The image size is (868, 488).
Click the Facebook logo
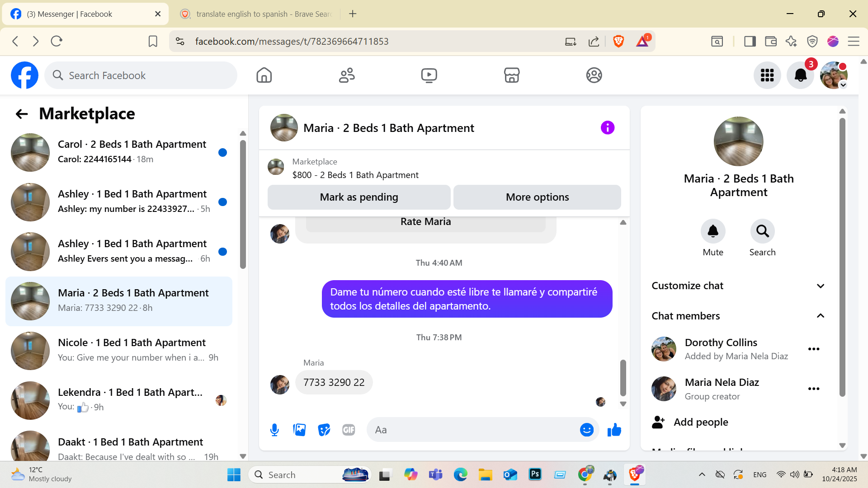click(x=25, y=75)
